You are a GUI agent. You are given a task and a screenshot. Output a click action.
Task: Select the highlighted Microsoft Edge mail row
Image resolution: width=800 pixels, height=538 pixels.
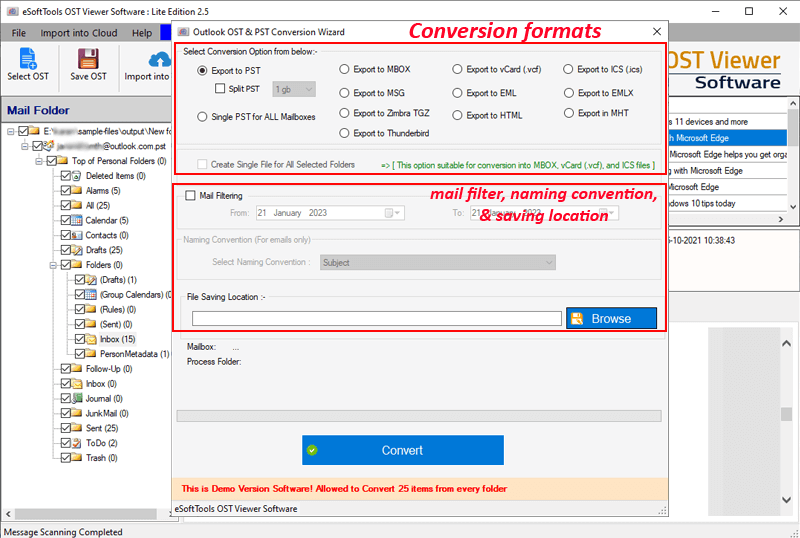point(727,138)
